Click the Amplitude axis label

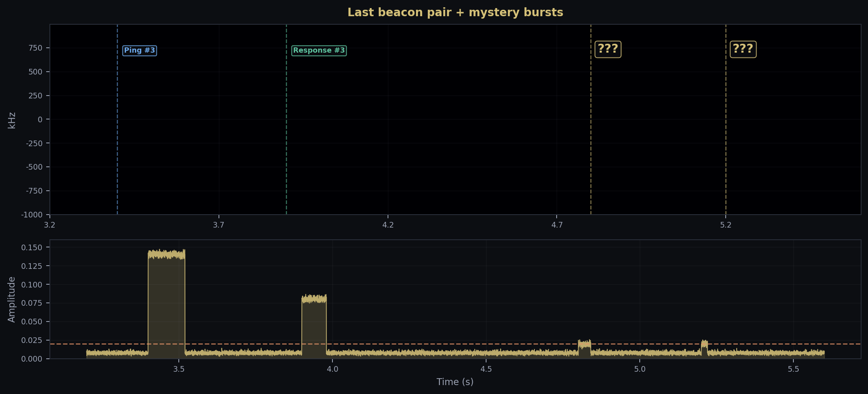click(12, 299)
